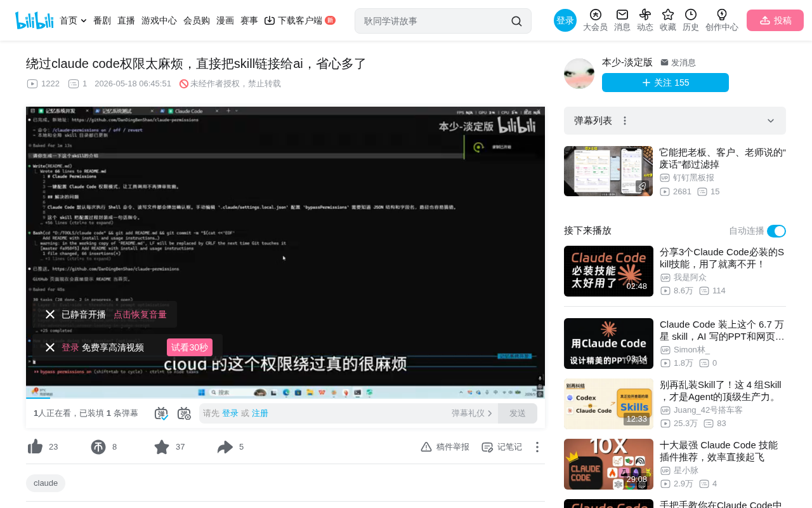
Task: Click the 发送 danmaku button
Action: 518,413
